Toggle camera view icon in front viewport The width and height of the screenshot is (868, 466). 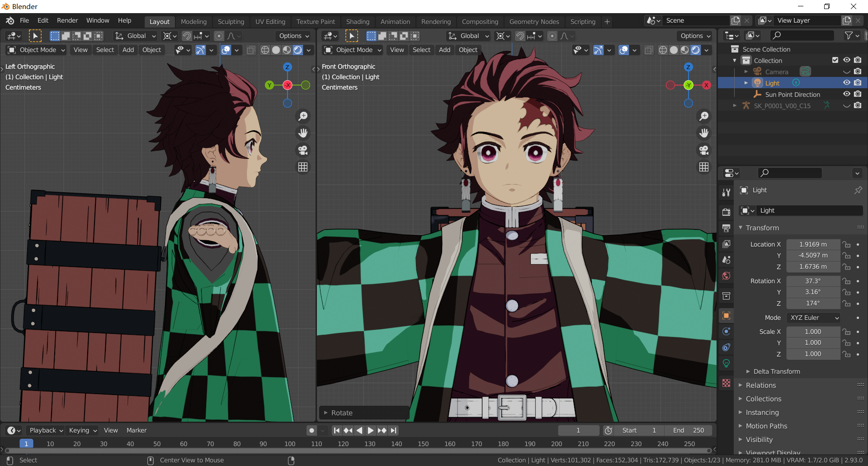704,150
